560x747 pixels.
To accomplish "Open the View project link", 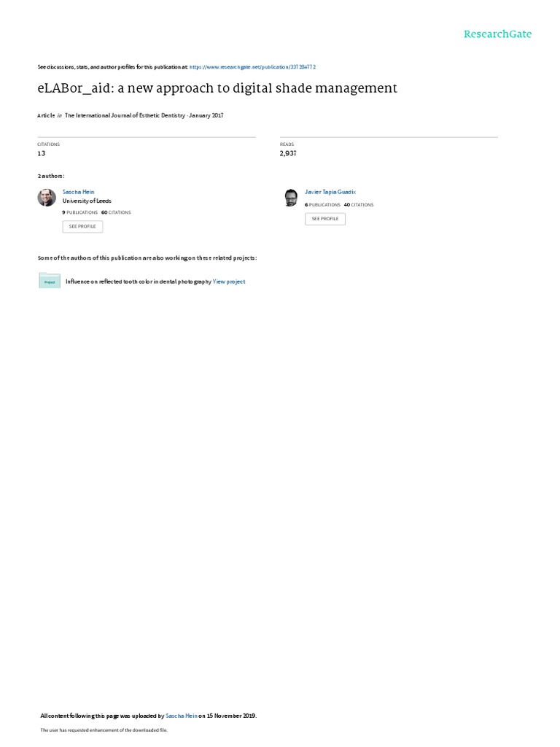I will (229, 282).
